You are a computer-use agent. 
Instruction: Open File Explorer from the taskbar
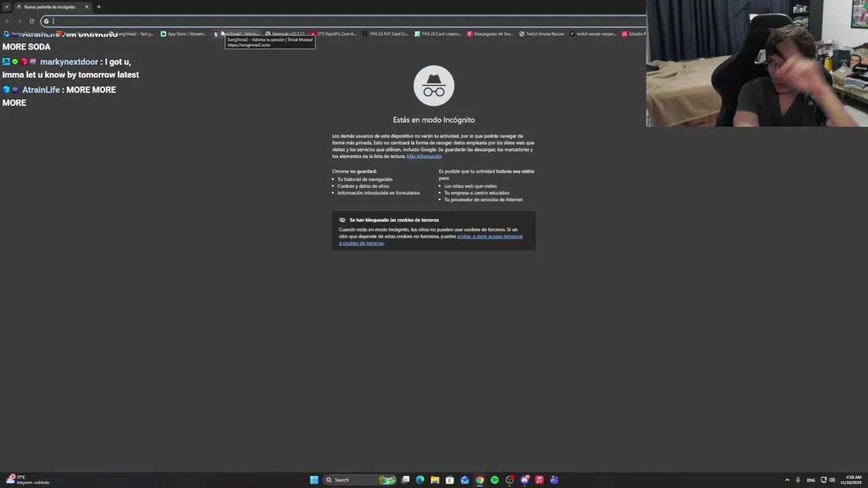435,480
